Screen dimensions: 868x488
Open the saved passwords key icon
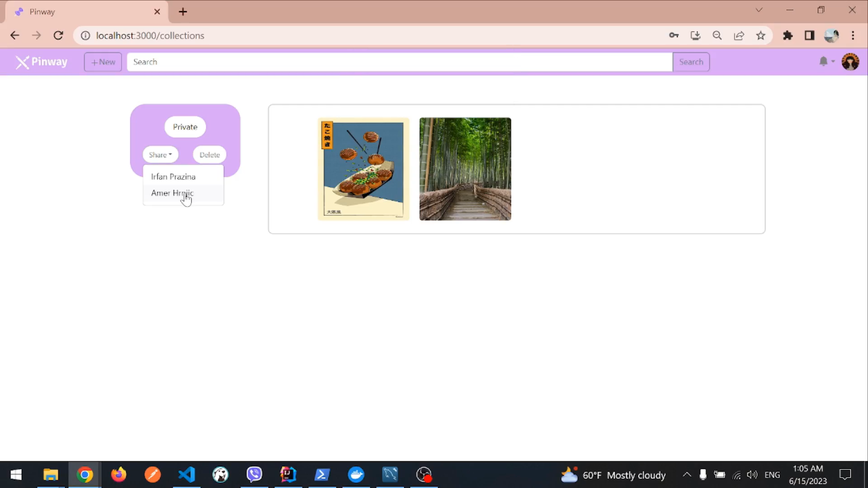[674, 36]
